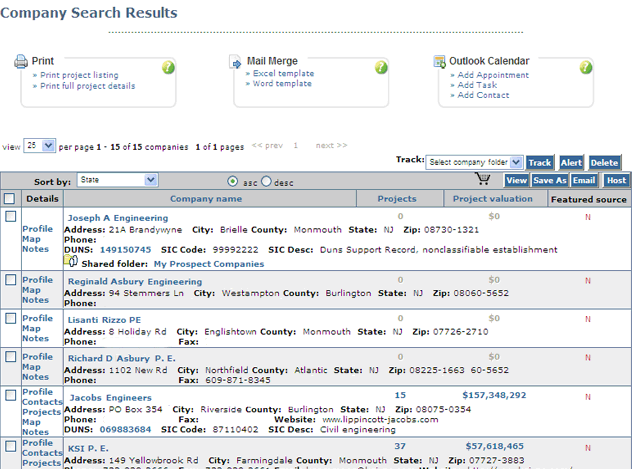Check the box for Jacobs Engineers
The image size is (637, 469).
click(11, 395)
